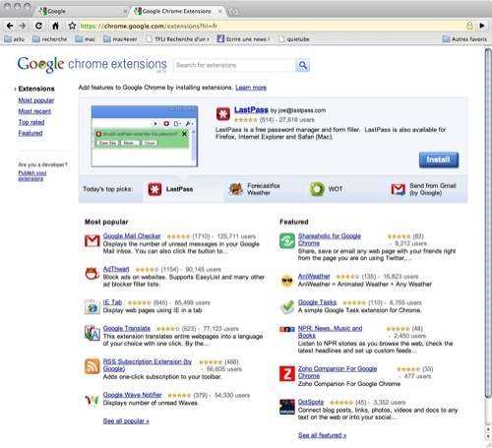Viewport: 492px width, 448px height.
Task: Select Forecastfox Weather top pick
Action: tap(265, 189)
